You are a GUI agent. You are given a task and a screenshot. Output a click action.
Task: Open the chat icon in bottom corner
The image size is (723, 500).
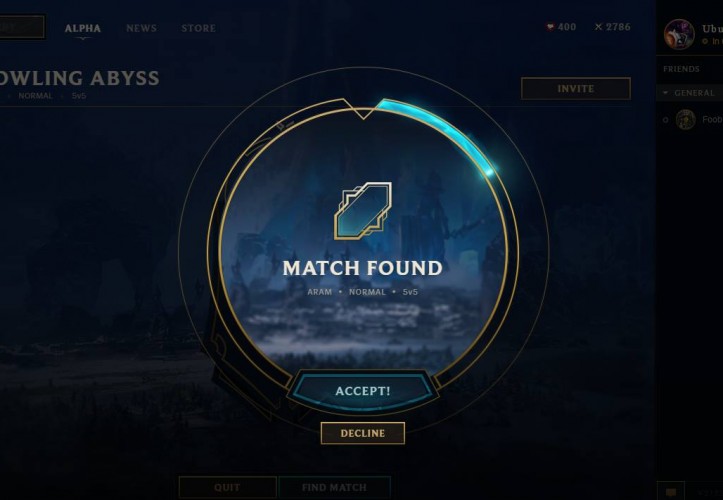671,492
